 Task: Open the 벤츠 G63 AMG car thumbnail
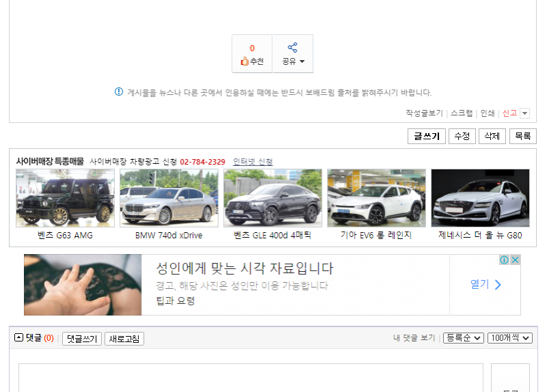pos(65,198)
